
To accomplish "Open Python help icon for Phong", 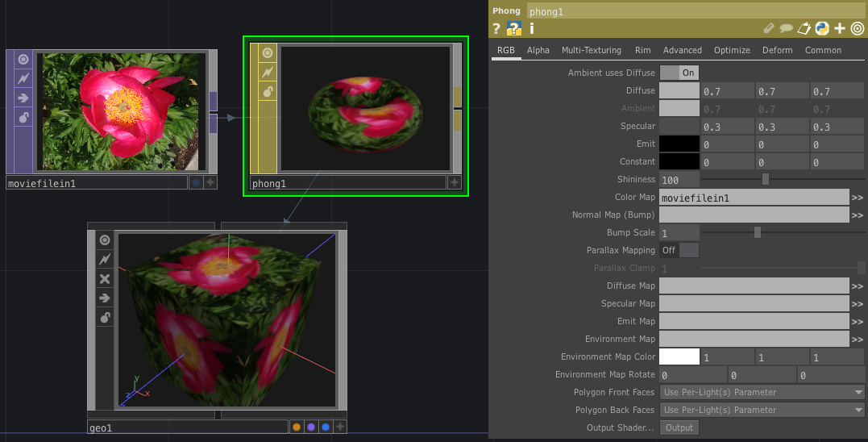I will point(514,28).
